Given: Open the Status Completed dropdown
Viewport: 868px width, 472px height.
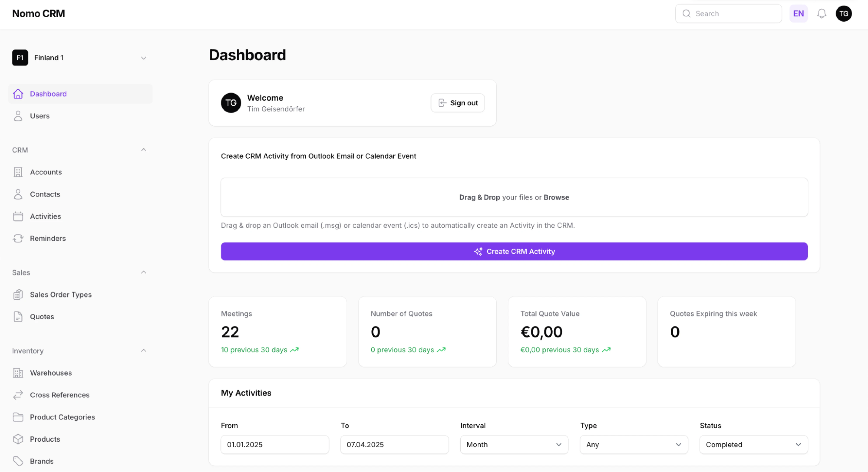Looking at the screenshot, I should point(753,444).
